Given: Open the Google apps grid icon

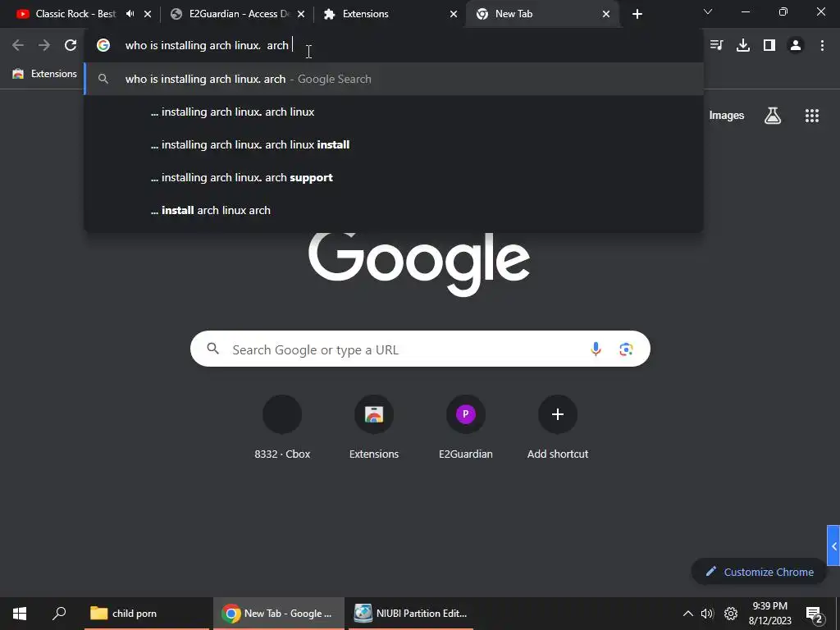Looking at the screenshot, I should tap(812, 115).
